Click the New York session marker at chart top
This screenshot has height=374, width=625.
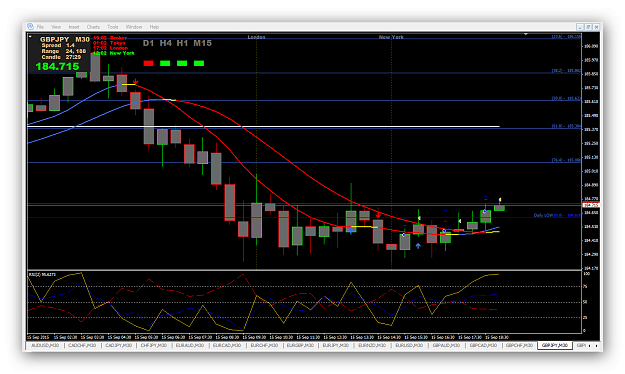tap(391, 37)
